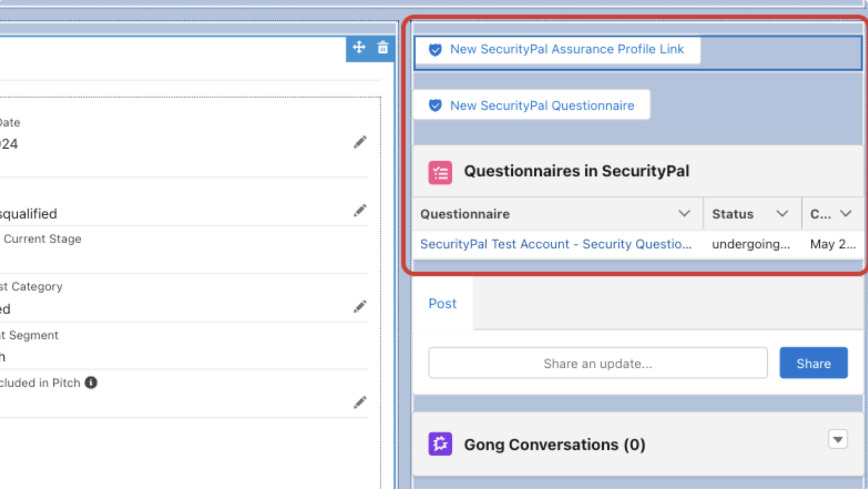This screenshot has width=868, height=489.
Task: Open the truncated C... column chevron
Action: point(846,214)
